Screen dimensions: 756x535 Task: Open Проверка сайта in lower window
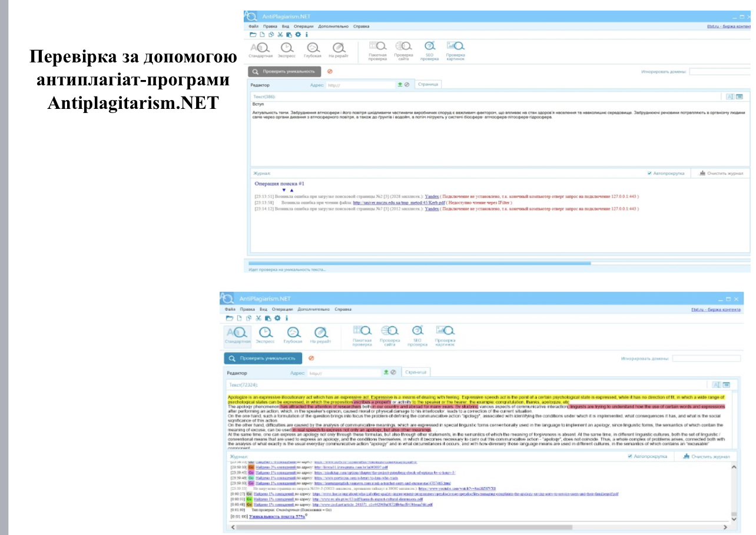(390, 336)
